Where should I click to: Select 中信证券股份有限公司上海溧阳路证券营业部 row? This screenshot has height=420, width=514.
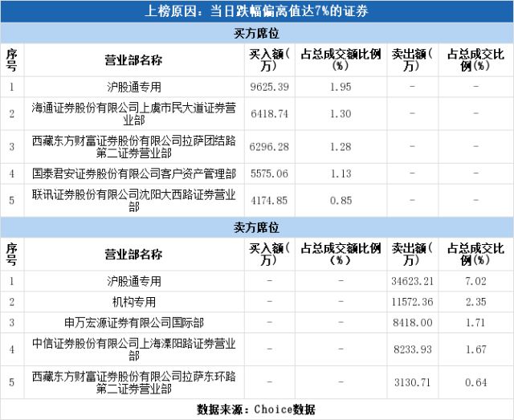[x=257, y=349]
